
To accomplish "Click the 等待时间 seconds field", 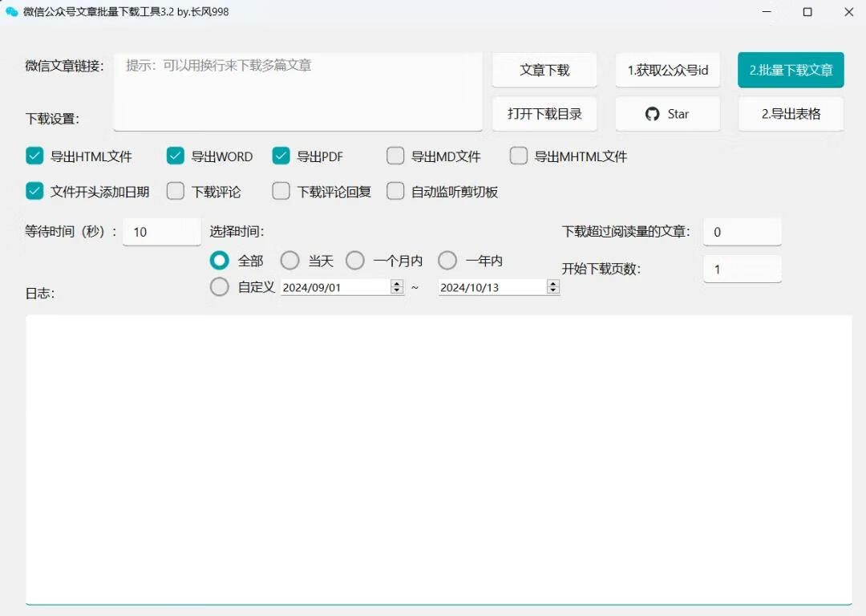I will (161, 231).
